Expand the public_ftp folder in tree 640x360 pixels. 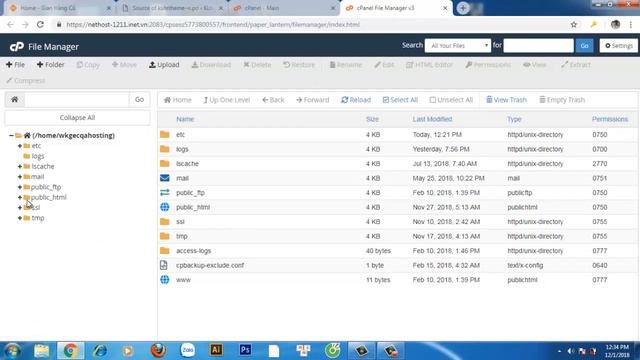click(20, 187)
